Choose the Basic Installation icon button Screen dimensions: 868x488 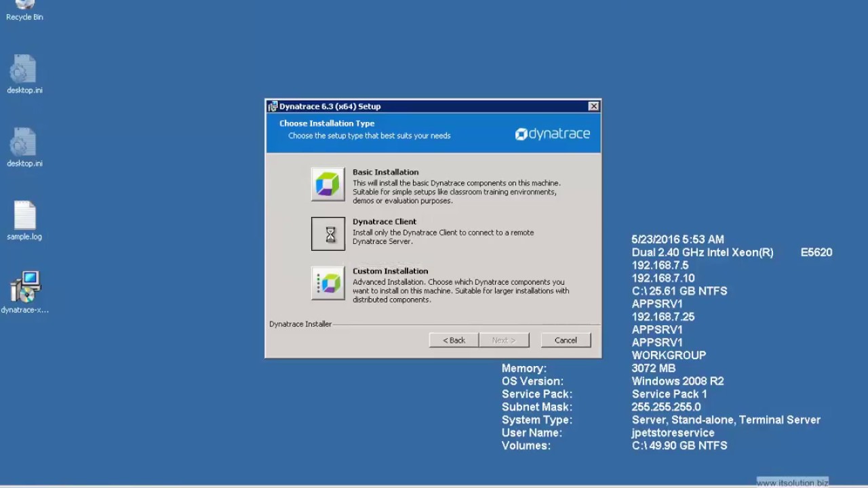pos(328,184)
